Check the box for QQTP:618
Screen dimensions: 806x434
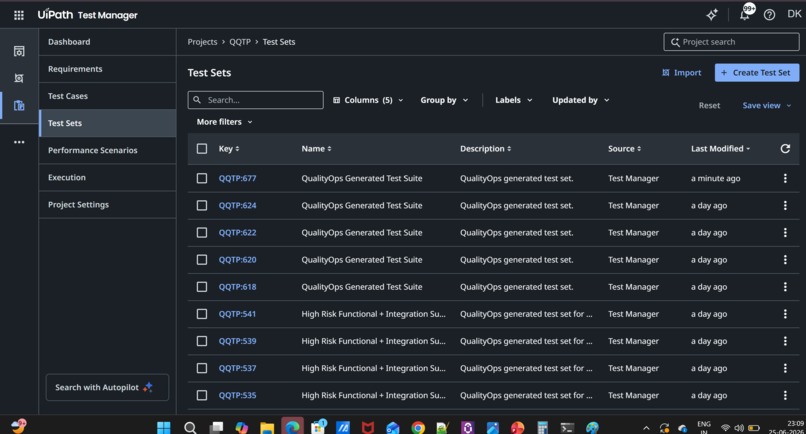[x=202, y=287]
